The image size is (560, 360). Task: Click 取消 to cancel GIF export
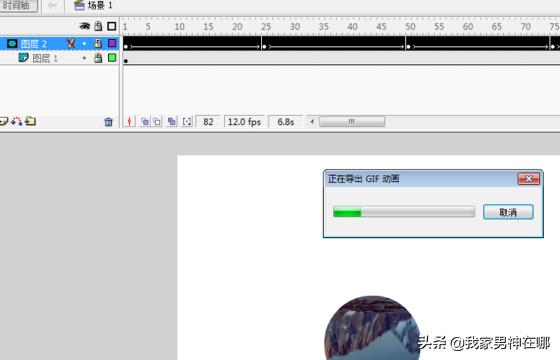[508, 212]
